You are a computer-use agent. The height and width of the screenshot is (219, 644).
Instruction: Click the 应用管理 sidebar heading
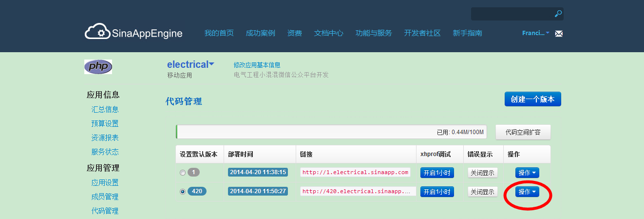(x=103, y=168)
